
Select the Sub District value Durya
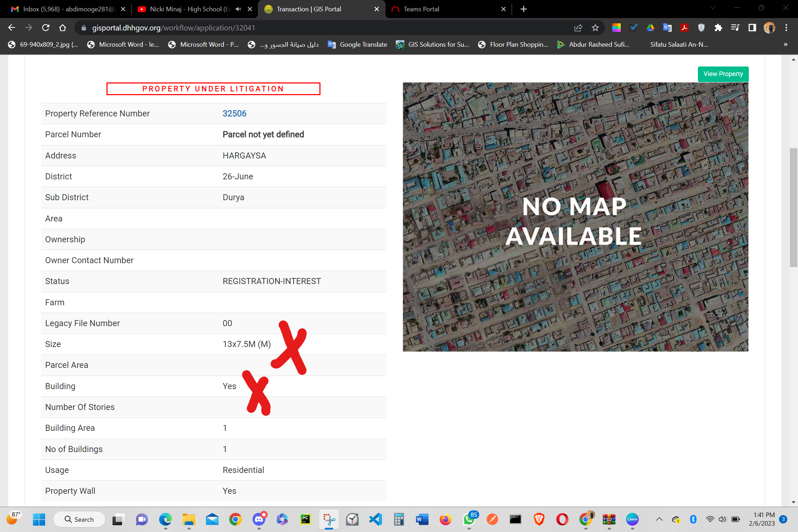coord(233,197)
